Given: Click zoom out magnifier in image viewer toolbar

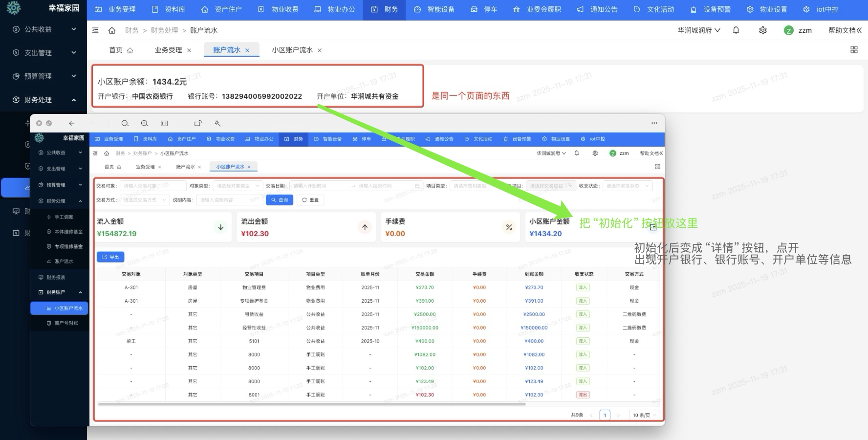Looking at the screenshot, I should [x=125, y=123].
